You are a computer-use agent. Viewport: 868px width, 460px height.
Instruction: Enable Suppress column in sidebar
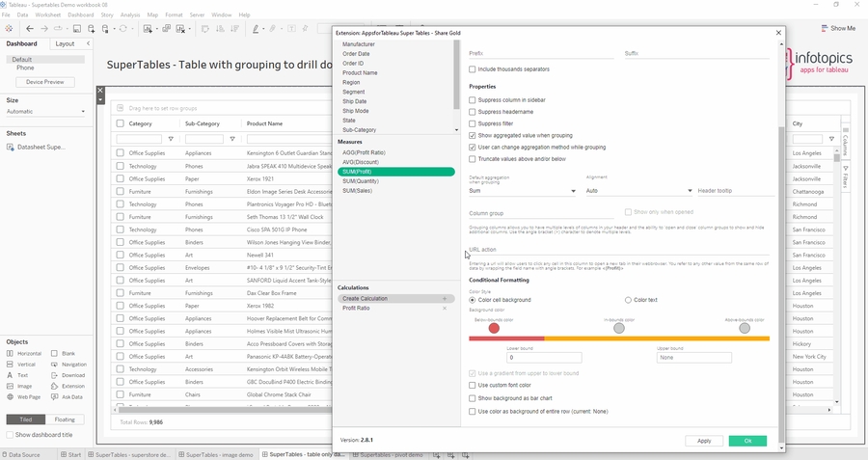coord(473,100)
